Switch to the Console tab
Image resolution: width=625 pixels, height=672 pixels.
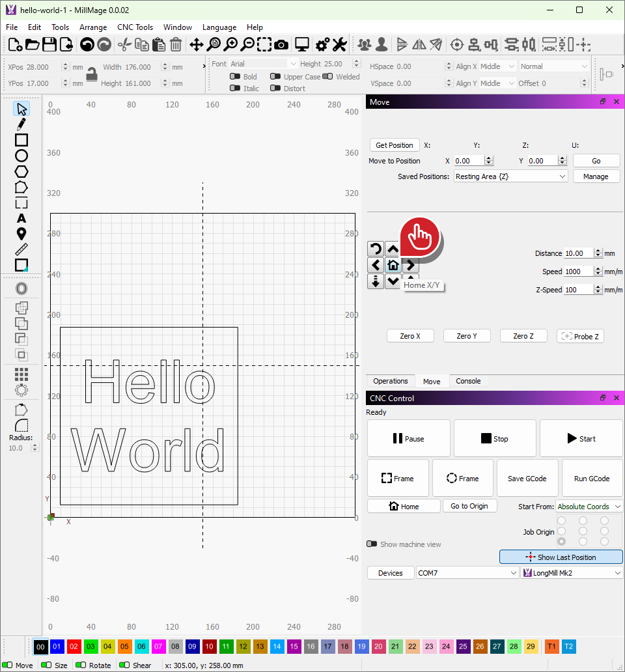coord(468,381)
